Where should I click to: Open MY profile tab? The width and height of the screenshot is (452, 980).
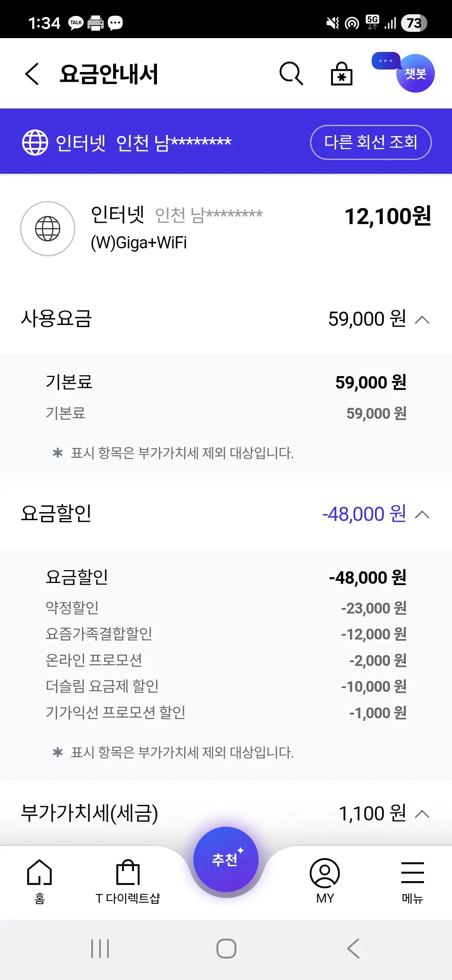[x=325, y=880]
